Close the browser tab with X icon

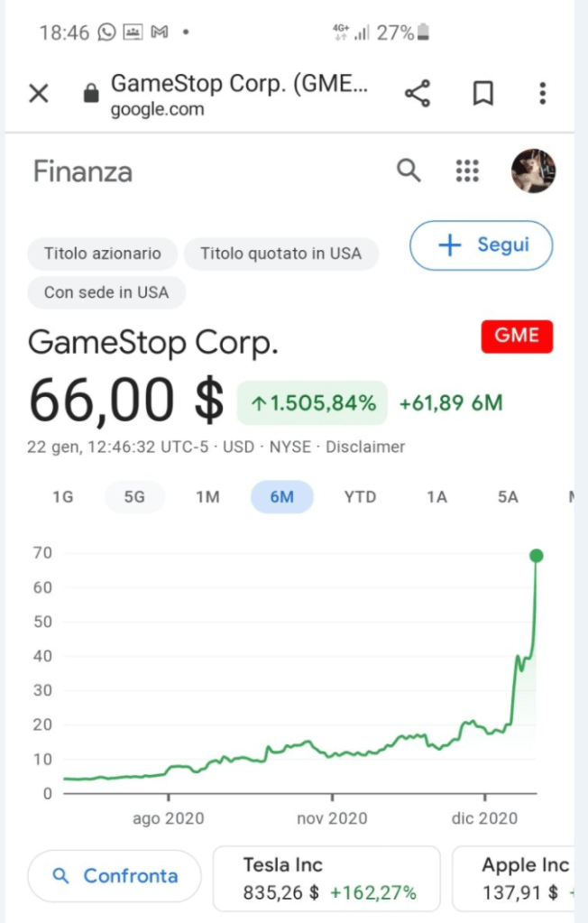coord(38,93)
